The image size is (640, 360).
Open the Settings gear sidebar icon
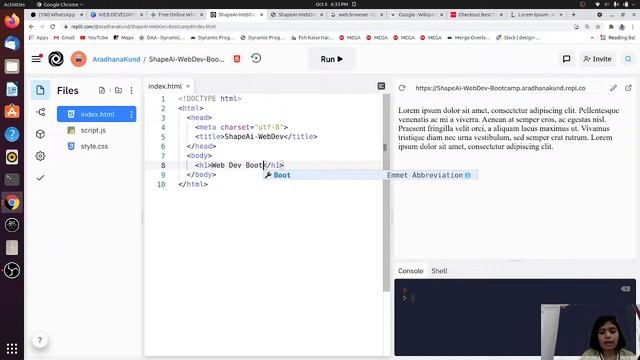pyautogui.click(x=40, y=156)
